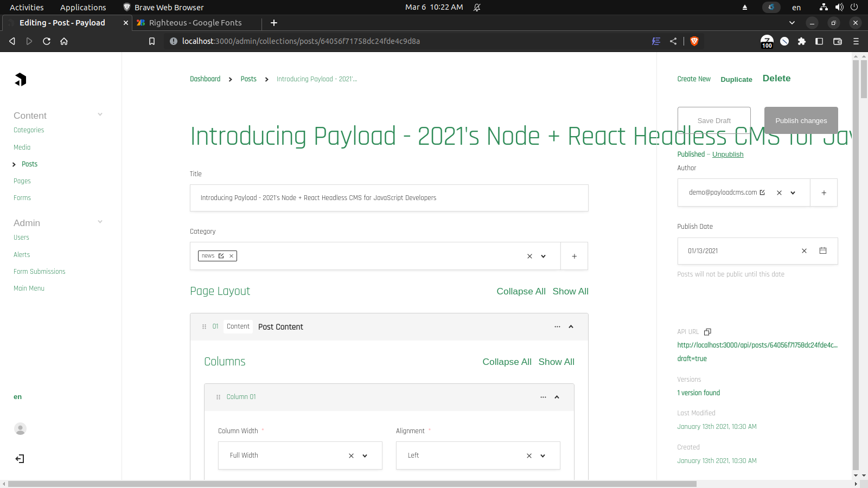Add new category with plus button

coord(574,256)
